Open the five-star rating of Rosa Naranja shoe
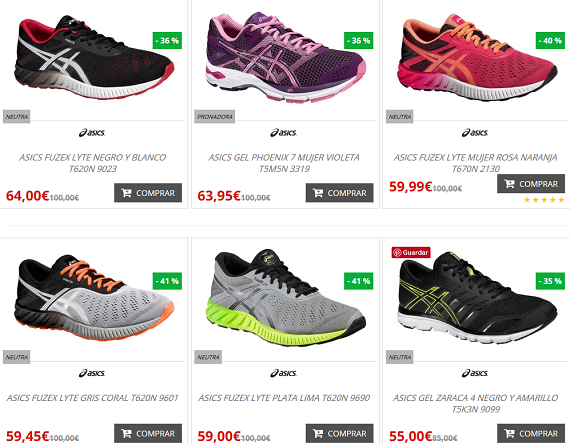Screen dimensions: 570x445 coord(544,200)
